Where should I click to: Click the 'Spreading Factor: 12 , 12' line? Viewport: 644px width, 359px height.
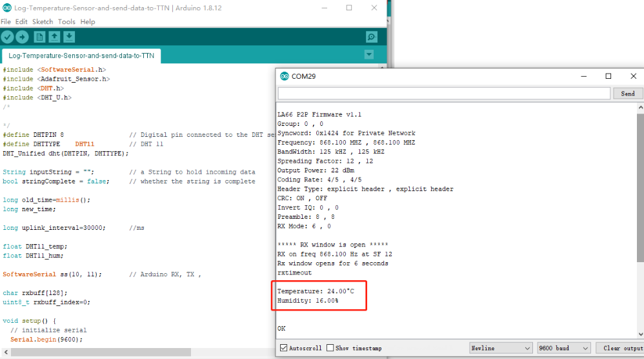tap(325, 161)
